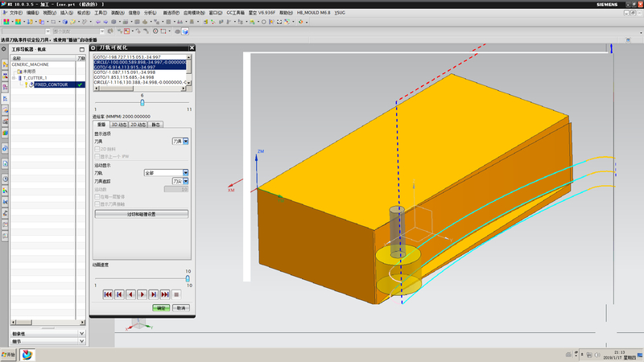Viewport: 644px width, 362px height.
Task: Select the CIRCLE/-1.116,130.388 line in list
Action: point(139,82)
